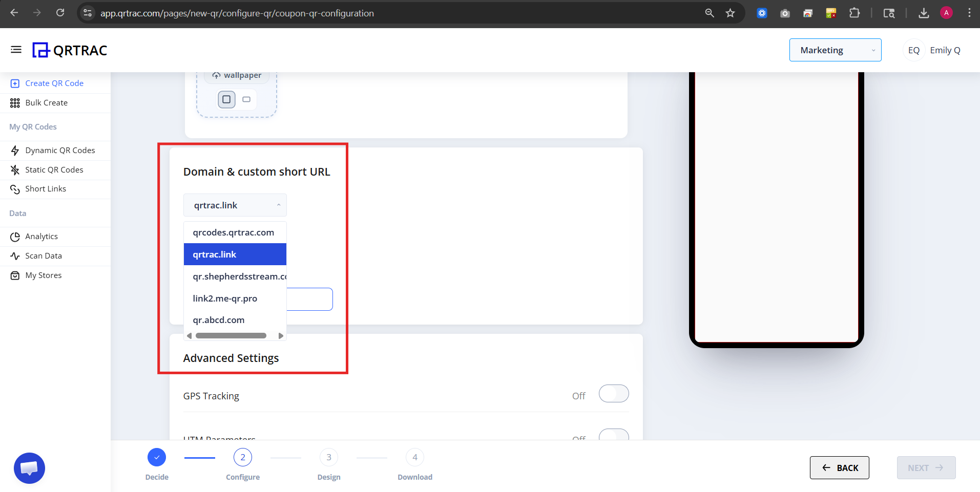
Task: Toggle GPS Tracking on
Action: [613, 394]
